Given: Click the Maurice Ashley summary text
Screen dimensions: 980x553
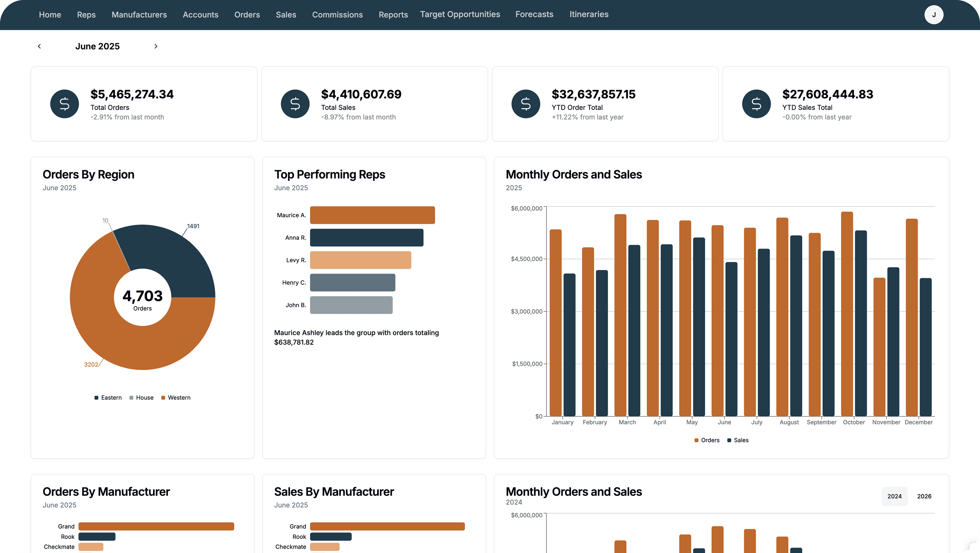Looking at the screenshot, I should [356, 337].
